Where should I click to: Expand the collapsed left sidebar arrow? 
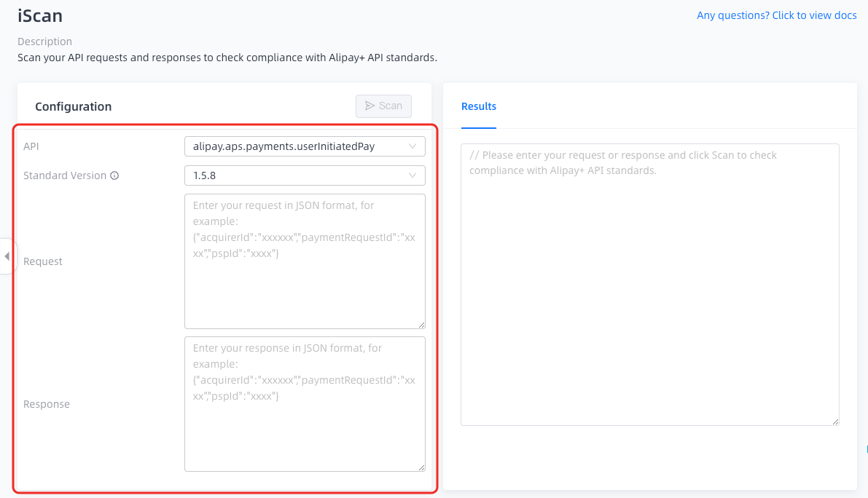[7, 256]
